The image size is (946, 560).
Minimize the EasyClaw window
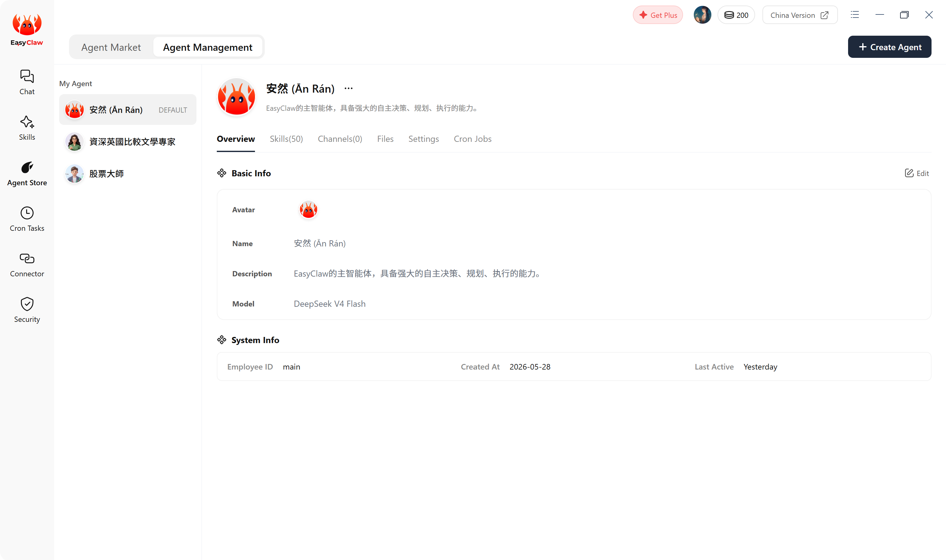(x=879, y=15)
